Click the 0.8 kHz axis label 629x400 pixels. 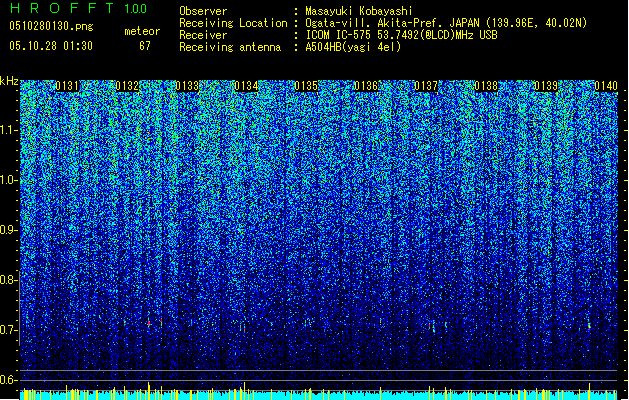click(x=9, y=280)
